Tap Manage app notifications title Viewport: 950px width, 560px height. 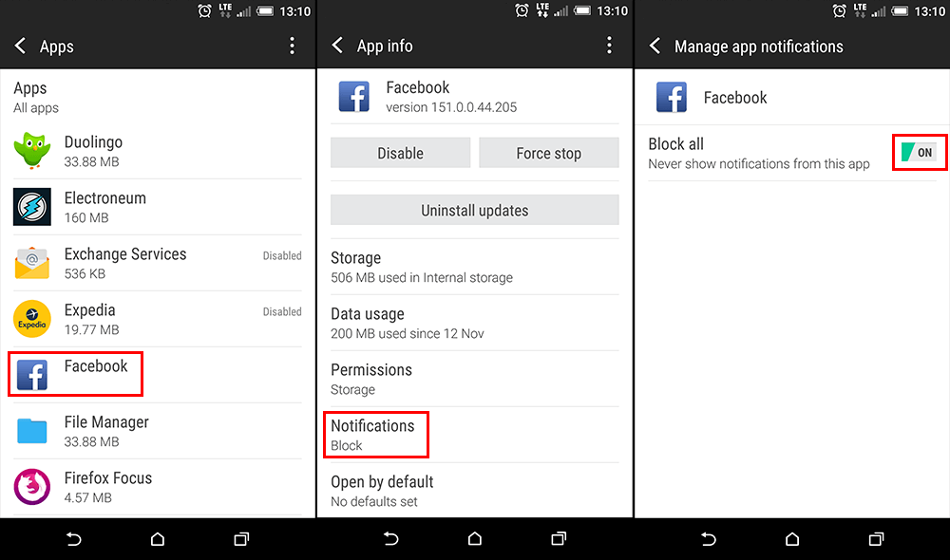pos(758,47)
